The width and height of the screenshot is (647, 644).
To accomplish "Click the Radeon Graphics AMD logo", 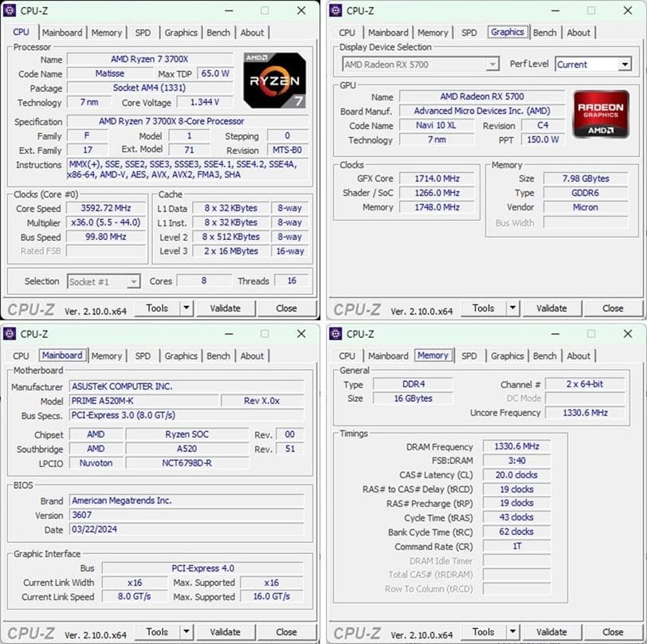I will coord(602,114).
